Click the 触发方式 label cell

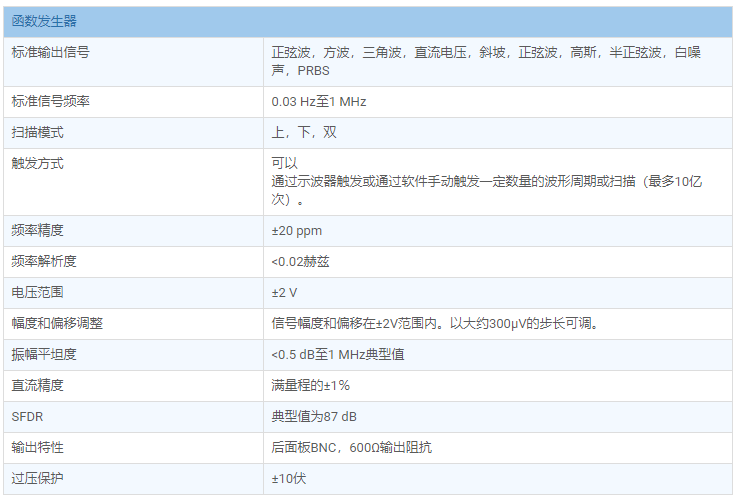[38, 163]
